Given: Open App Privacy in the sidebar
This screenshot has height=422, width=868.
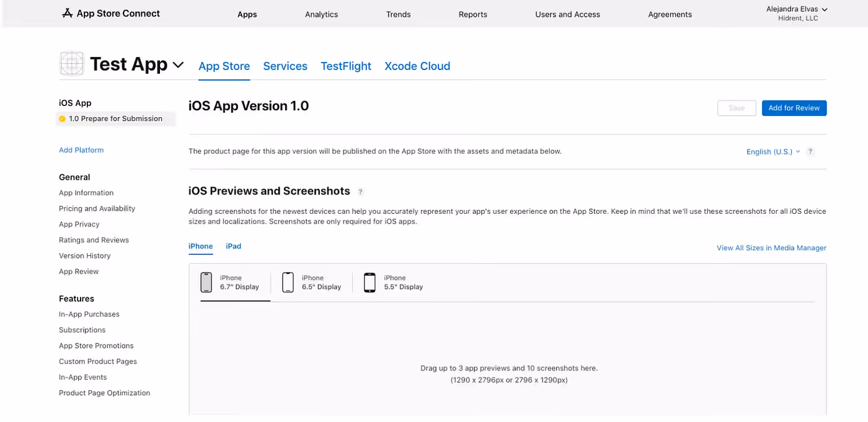Looking at the screenshot, I should 79,224.
